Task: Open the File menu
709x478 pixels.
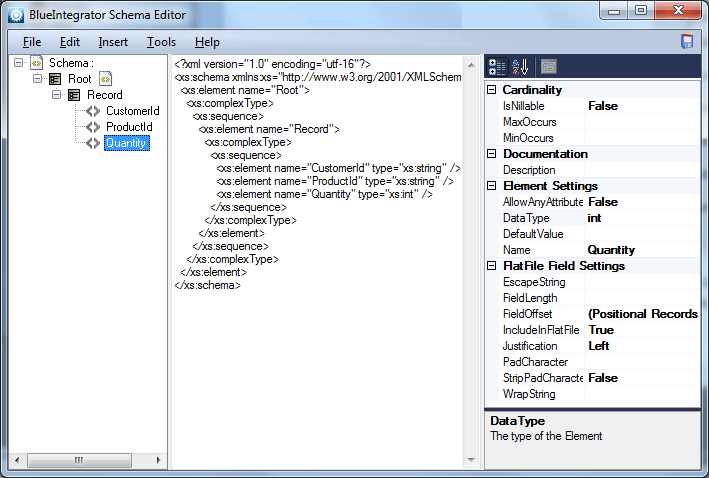Action: pyautogui.click(x=32, y=42)
